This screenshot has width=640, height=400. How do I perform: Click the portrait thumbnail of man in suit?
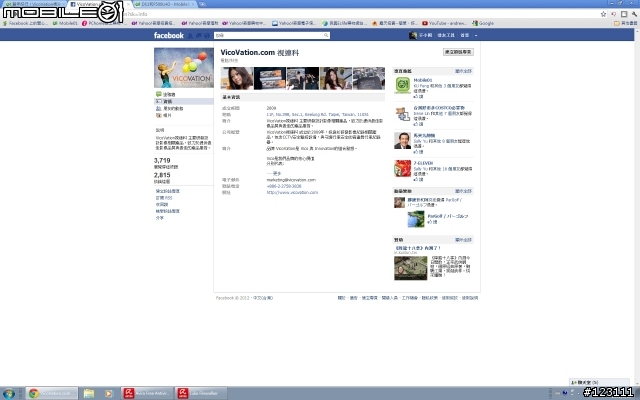(x=402, y=141)
